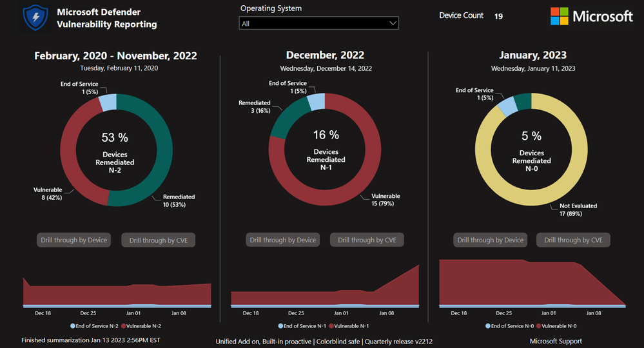Click the 'February, 2020 - November, 2022' heading
This screenshot has width=644, height=348.
[x=115, y=56]
